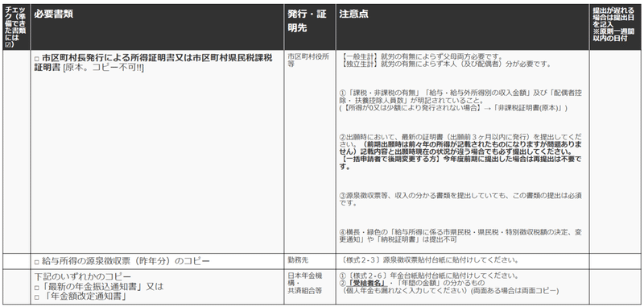Check the box for「年金額改定通知書」
The height and width of the screenshot is (307, 644).
pos(36,297)
